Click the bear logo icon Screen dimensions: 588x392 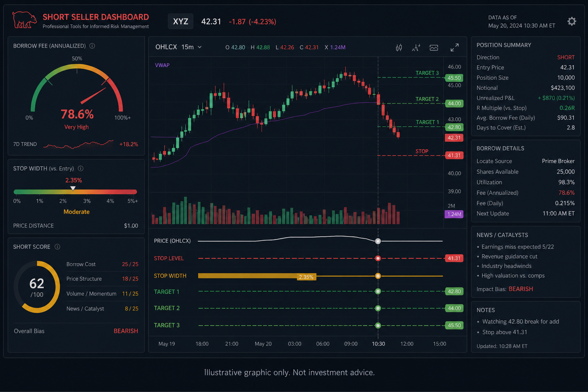click(24, 20)
